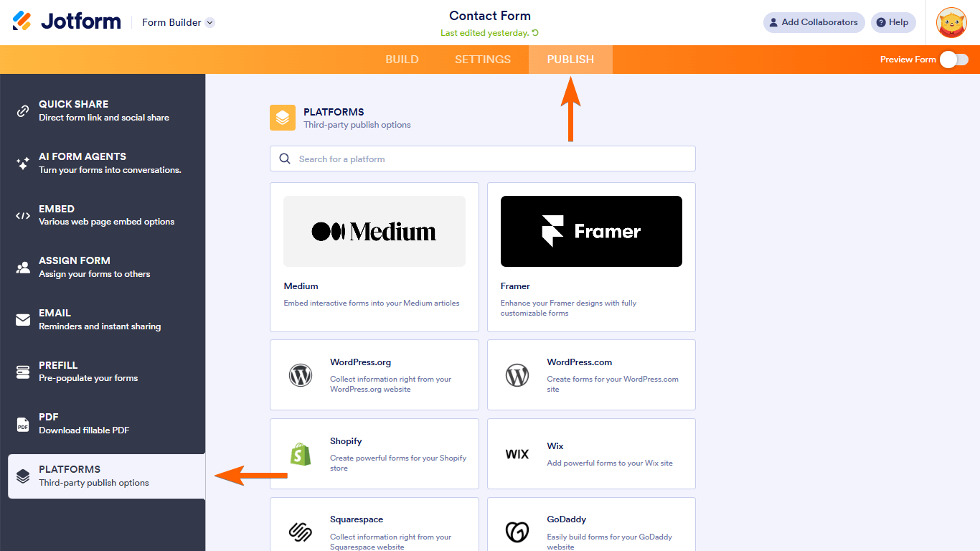980x551 pixels.
Task: Click the Embed code icon
Action: [23, 215]
